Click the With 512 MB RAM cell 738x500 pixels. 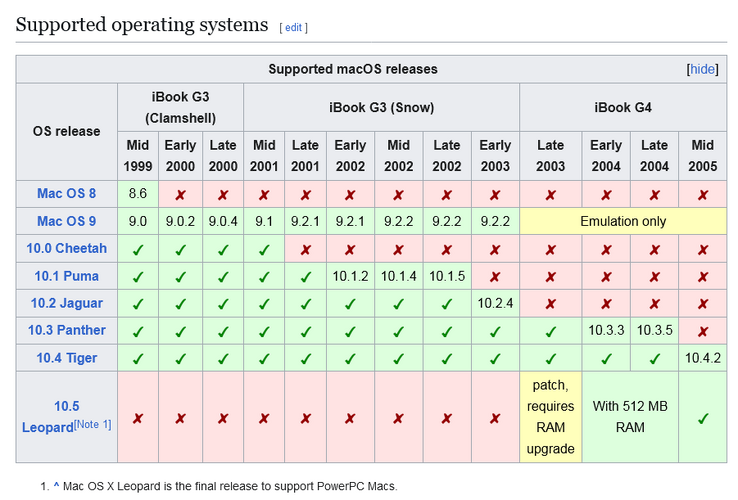click(x=630, y=417)
